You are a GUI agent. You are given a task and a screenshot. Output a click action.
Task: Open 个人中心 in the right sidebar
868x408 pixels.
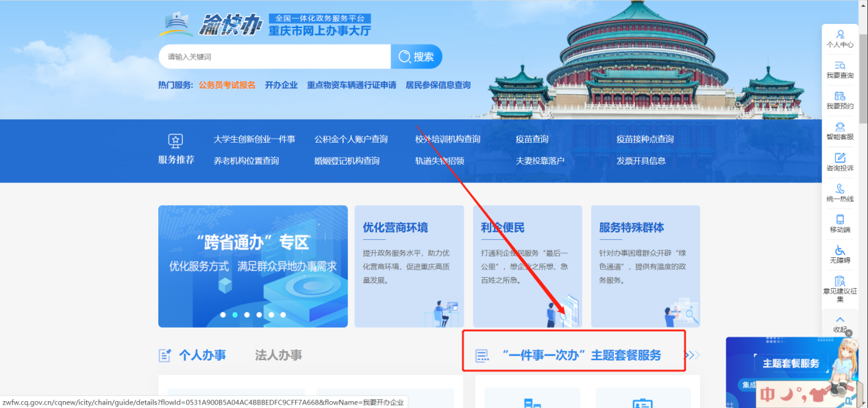[x=840, y=39]
